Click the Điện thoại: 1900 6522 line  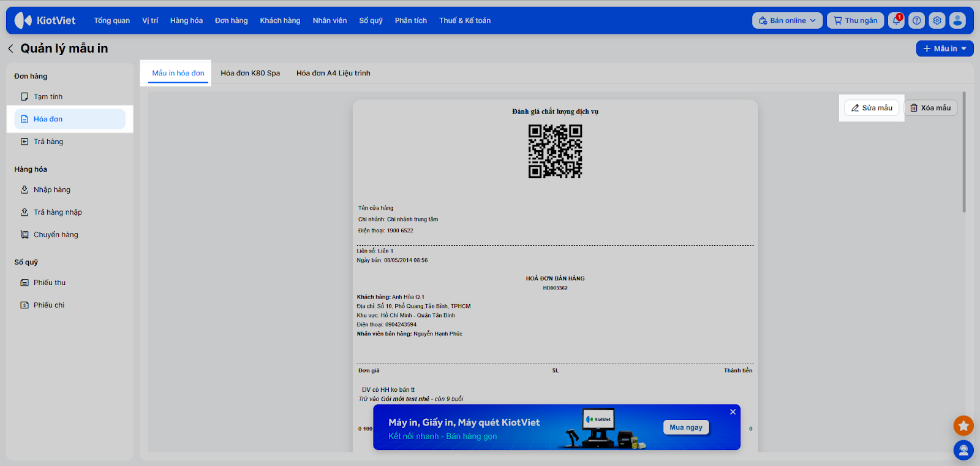[x=386, y=231]
